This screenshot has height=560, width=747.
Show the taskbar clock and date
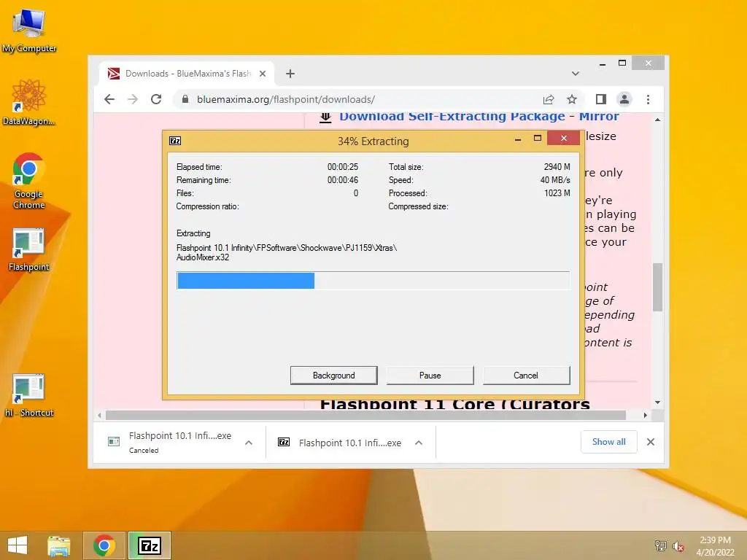tap(715, 545)
